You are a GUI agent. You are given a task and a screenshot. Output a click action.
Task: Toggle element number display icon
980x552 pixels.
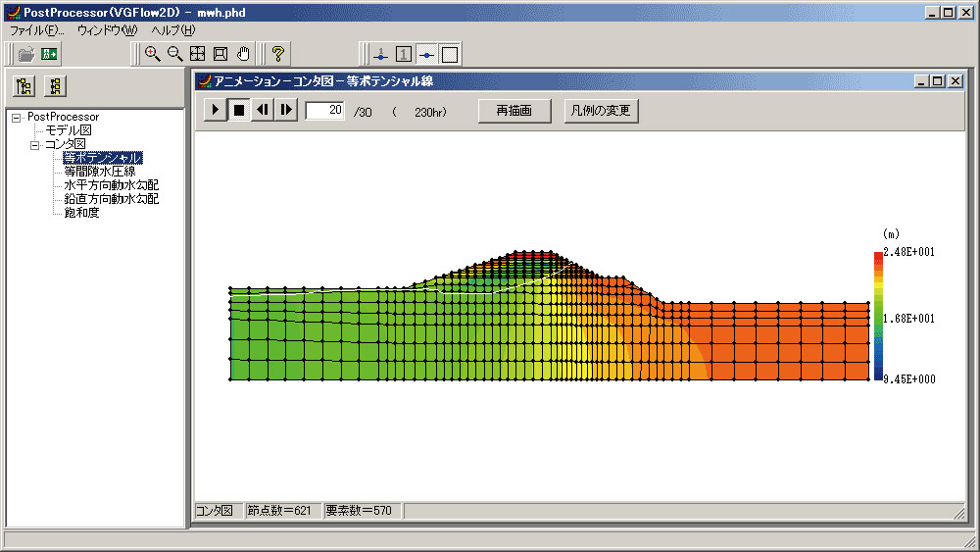click(404, 55)
